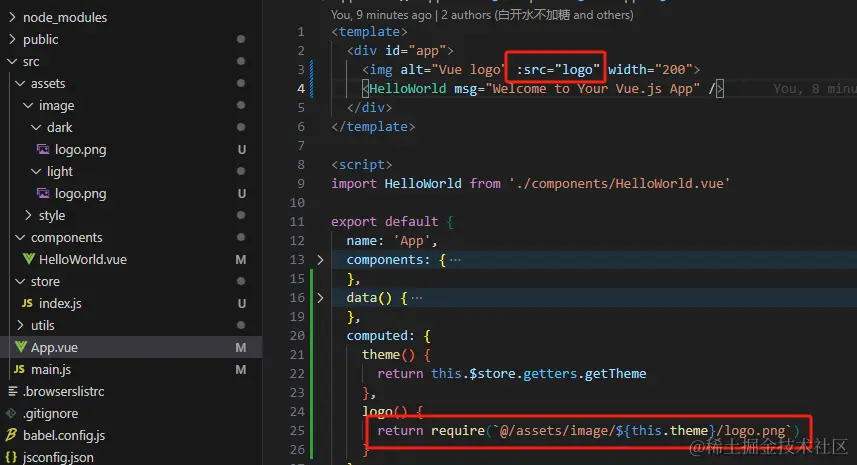
Task: Collapse the light folder chevron
Action: tap(36, 172)
